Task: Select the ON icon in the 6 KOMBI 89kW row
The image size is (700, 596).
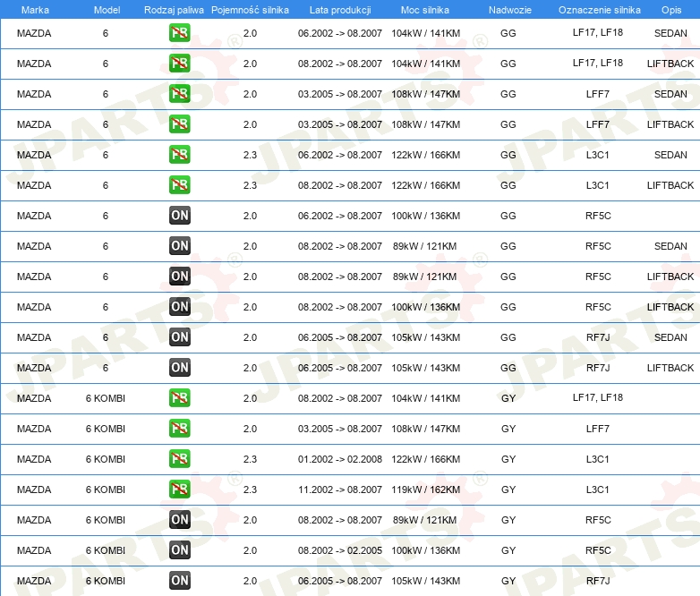Action: point(179,520)
